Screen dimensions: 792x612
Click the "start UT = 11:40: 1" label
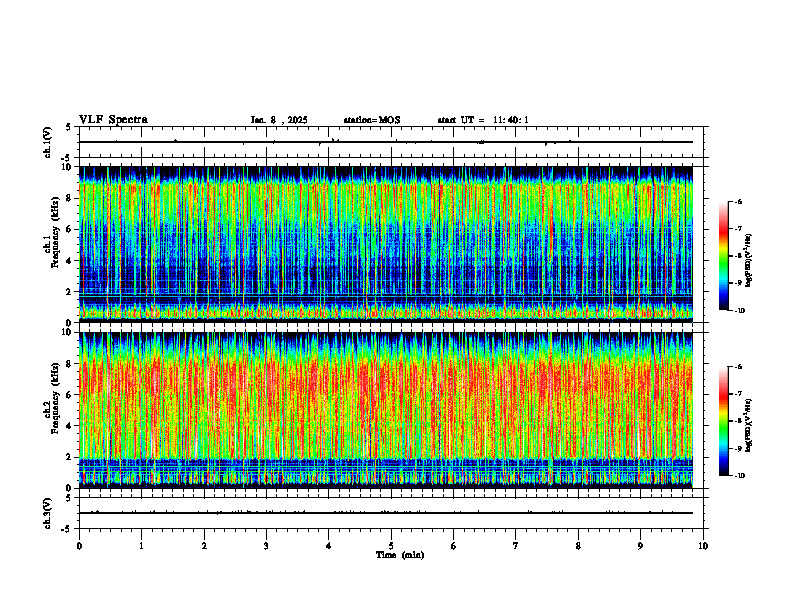pos(483,120)
